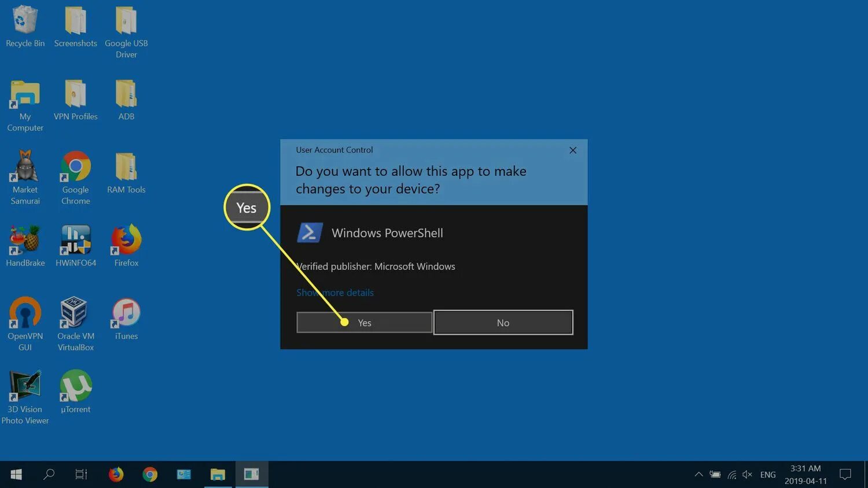Click the Show more details link
Image resolution: width=868 pixels, height=488 pixels.
[x=335, y=293]
